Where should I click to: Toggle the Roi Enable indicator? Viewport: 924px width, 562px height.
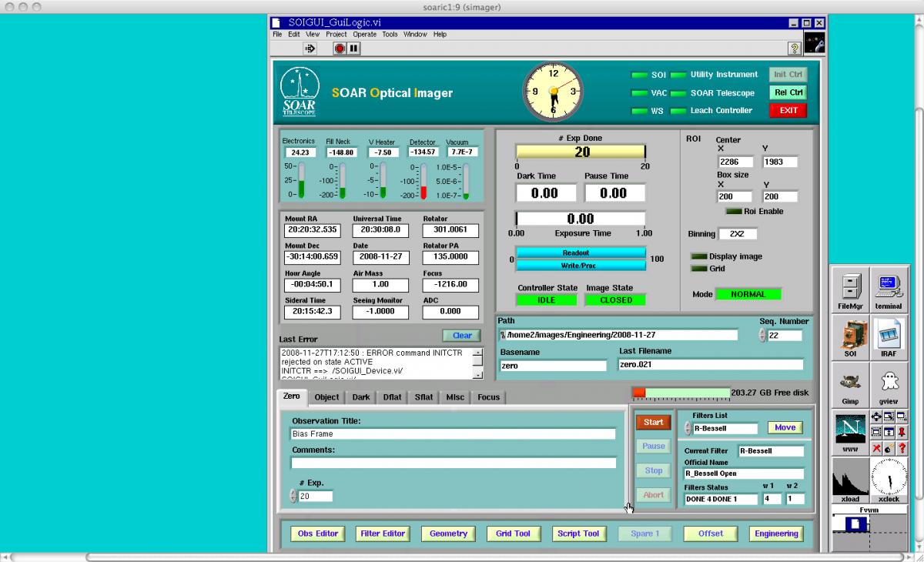(733, 211)
